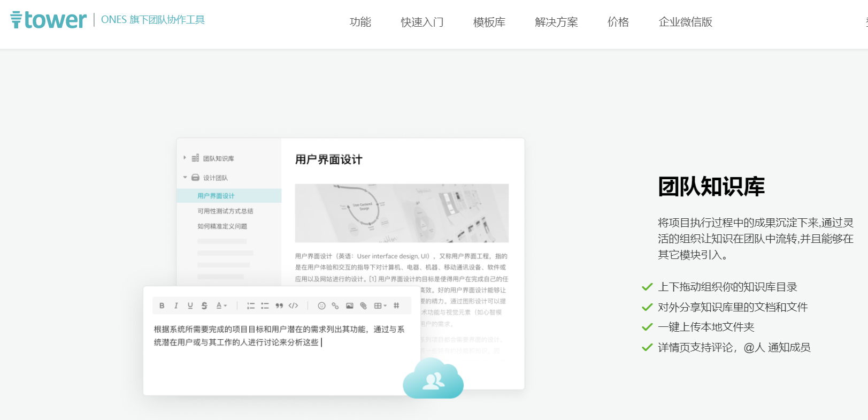Viewport: 868px width, 420px height.
Task: Click the 用户界面设计 document title
Action: tap(328, 159)
